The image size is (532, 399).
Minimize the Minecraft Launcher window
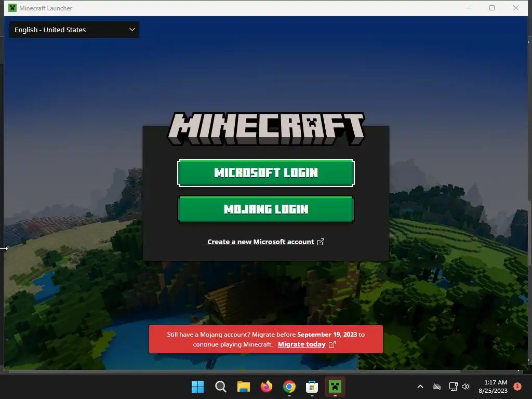point(469,8)
